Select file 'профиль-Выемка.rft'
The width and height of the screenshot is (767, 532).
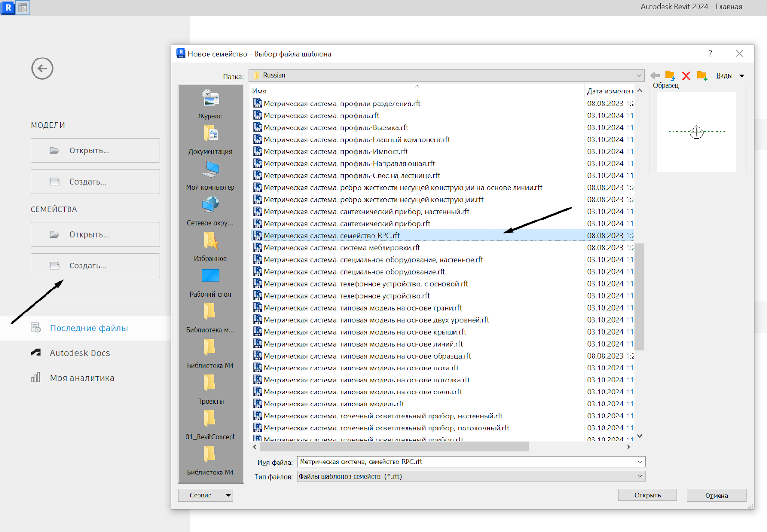336,127
